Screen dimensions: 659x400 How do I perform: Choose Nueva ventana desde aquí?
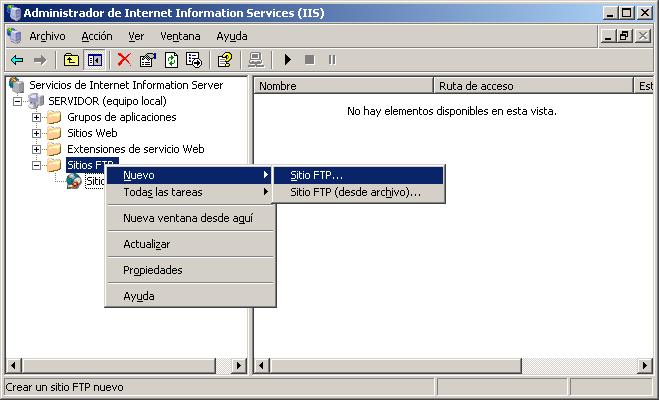190,218
